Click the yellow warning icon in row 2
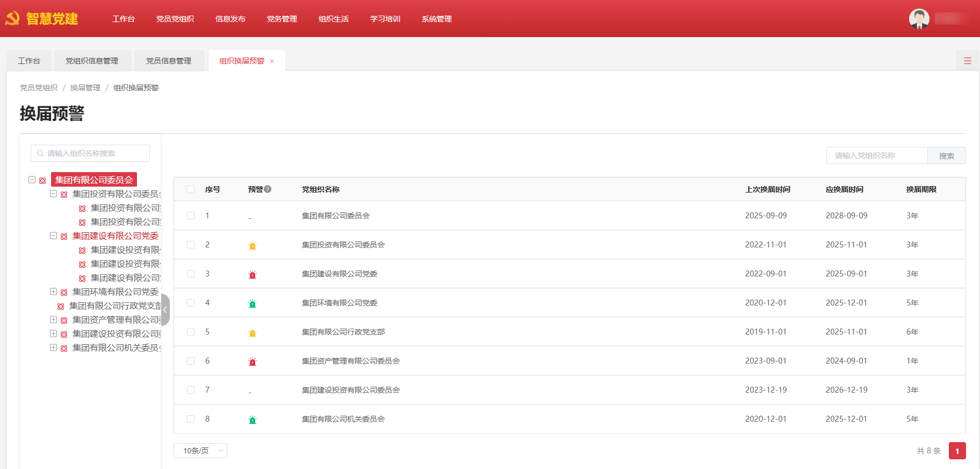Image resolution: width=980 pixels, height=469 pixels. pos(253,246)
